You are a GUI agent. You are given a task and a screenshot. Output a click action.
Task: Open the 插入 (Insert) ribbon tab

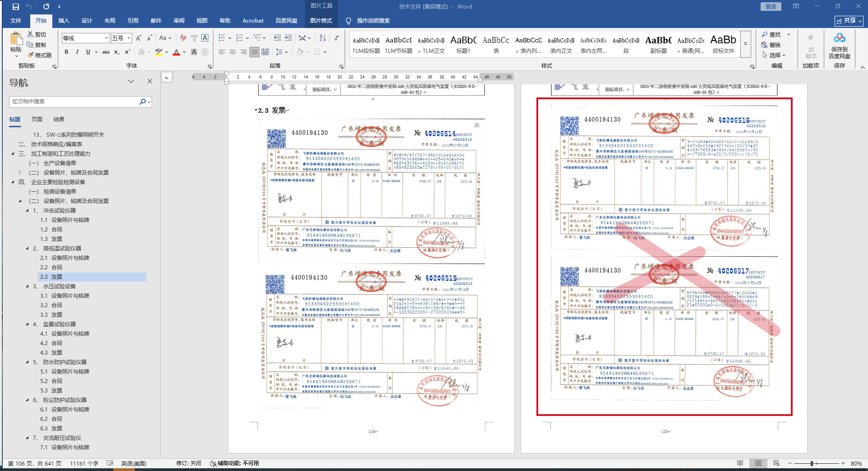coord(64,21)
